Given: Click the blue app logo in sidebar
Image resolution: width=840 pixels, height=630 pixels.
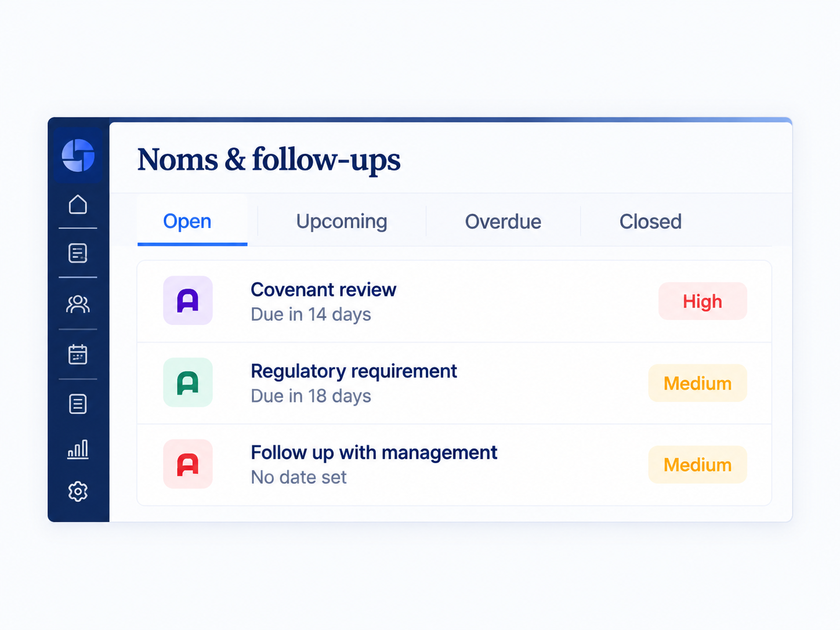Looking at the screenshot, I should point(78,155).
